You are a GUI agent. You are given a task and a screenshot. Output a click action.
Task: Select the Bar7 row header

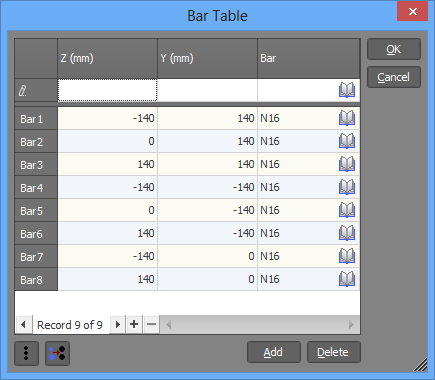36,257
